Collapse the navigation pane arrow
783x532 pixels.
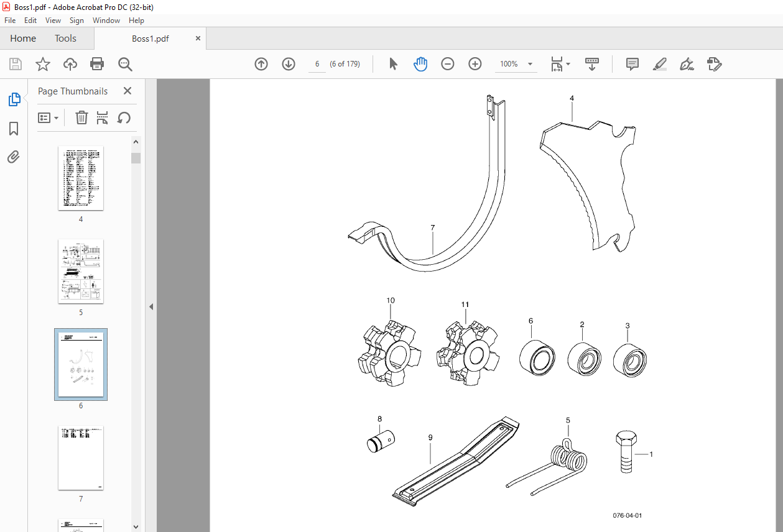point(151,306)
